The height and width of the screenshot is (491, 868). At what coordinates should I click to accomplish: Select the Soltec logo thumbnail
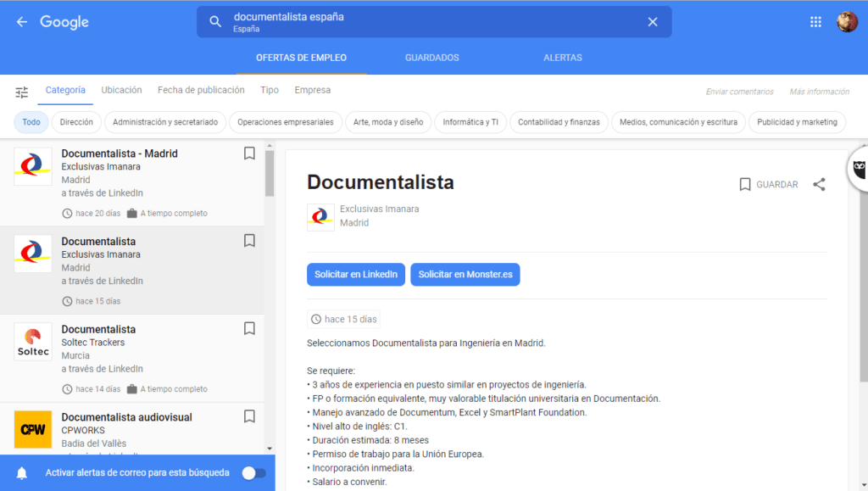[33, 342]
